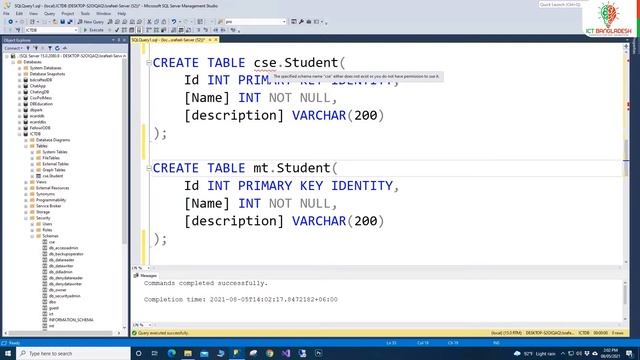640x360 pixels.
Task: Open the File menu
Action: [7, 13]
